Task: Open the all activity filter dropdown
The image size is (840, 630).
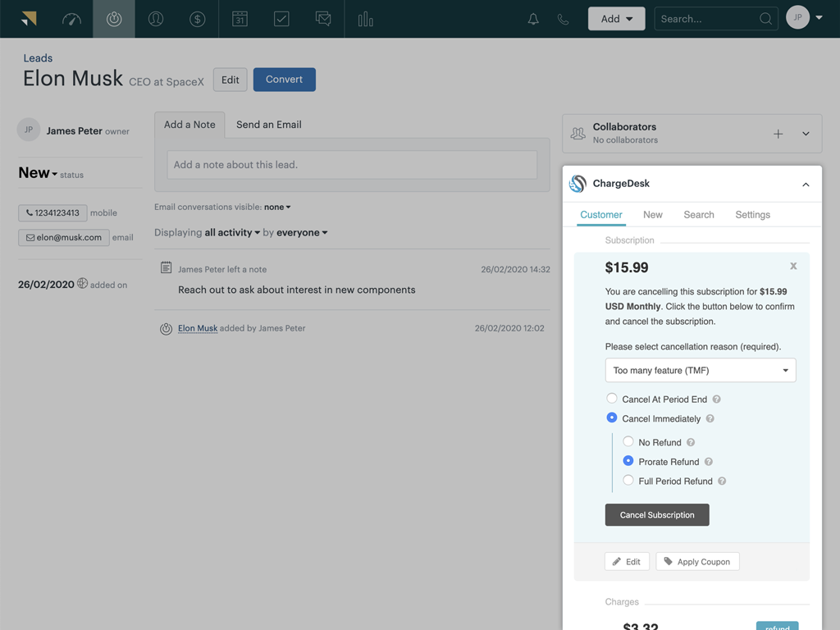Action: click(232, 232)
